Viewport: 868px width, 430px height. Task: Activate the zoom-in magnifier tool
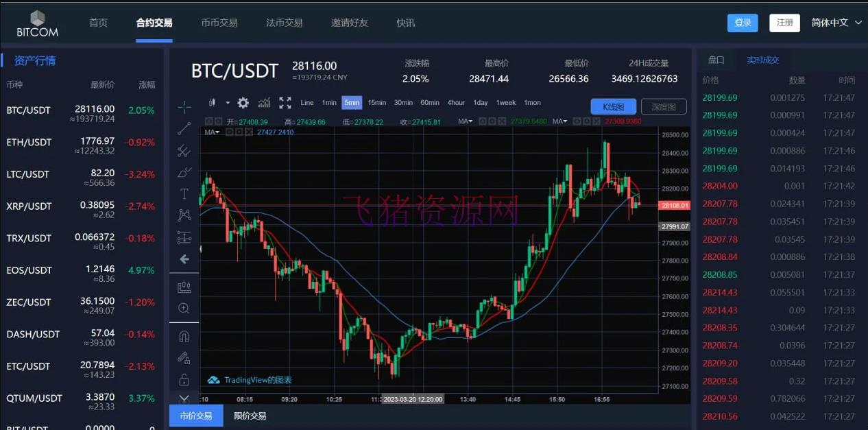(184, 308)
